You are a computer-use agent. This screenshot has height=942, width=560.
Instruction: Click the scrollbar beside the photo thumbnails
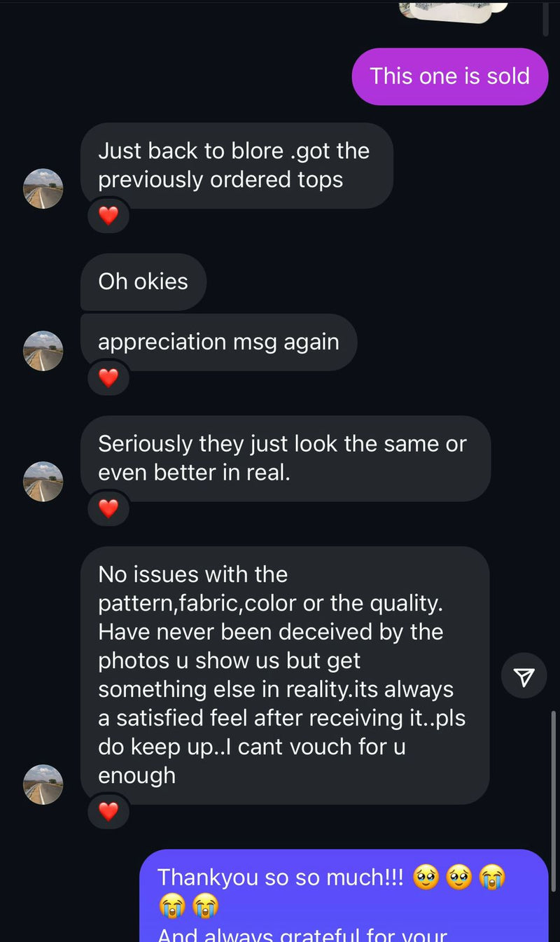tap(547, 18)
